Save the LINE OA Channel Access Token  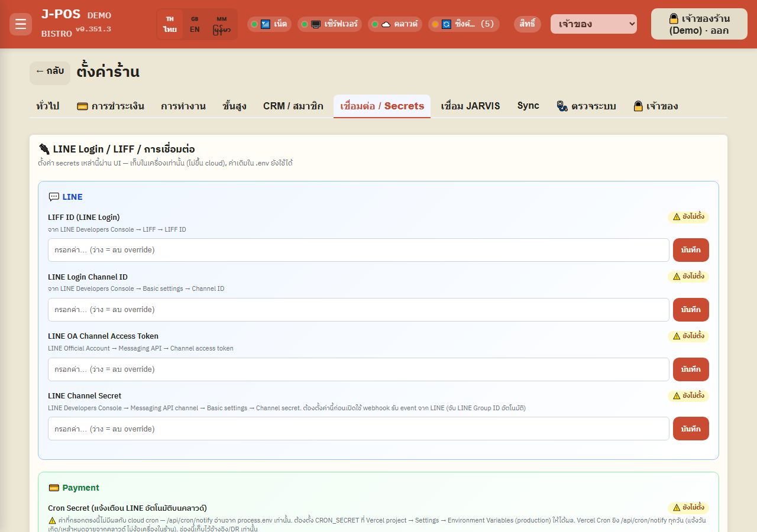point(691,369)
